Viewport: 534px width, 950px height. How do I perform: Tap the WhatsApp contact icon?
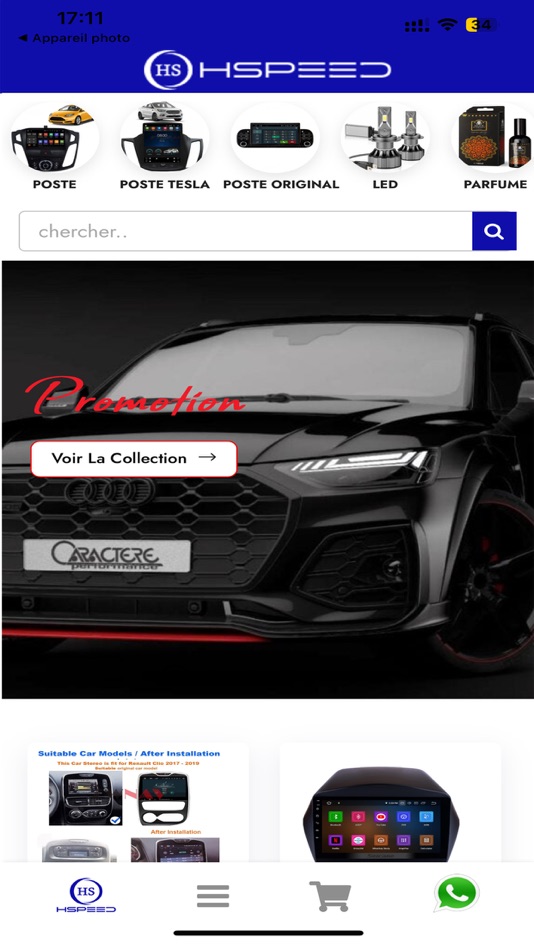point(456,893)
